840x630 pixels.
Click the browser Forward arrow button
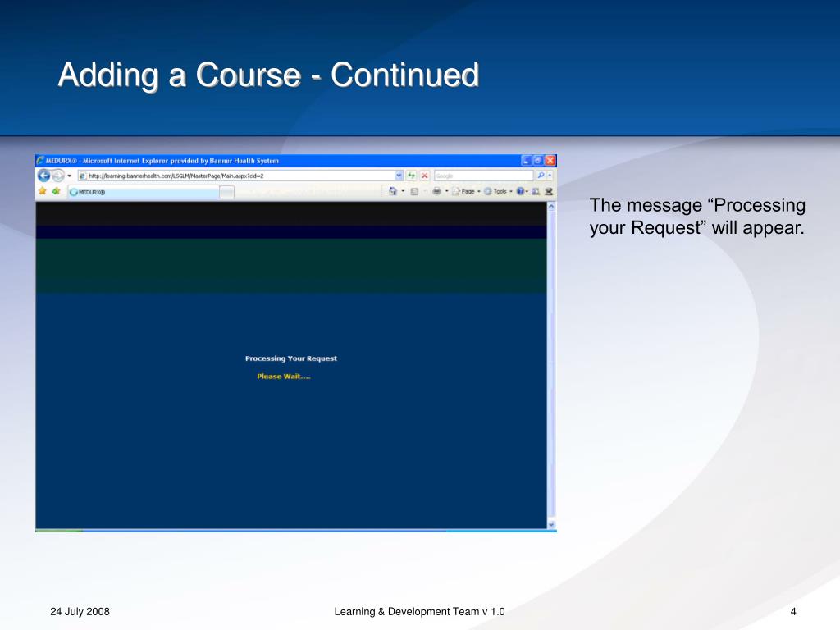click(58, 176)
